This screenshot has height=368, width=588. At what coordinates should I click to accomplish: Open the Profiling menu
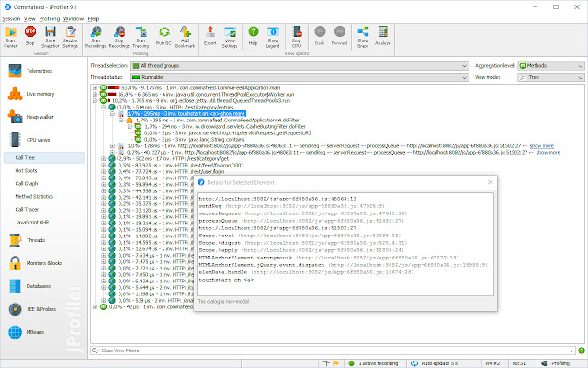[49, 18]
